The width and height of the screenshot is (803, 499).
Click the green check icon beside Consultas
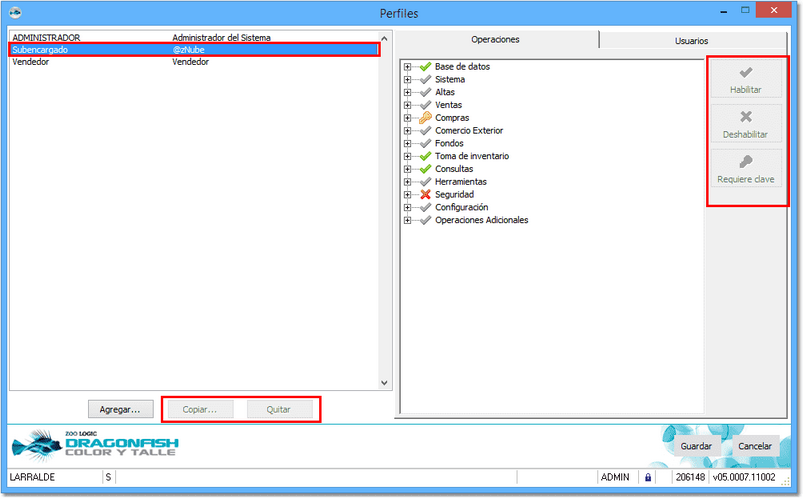(x=425, y=169)
